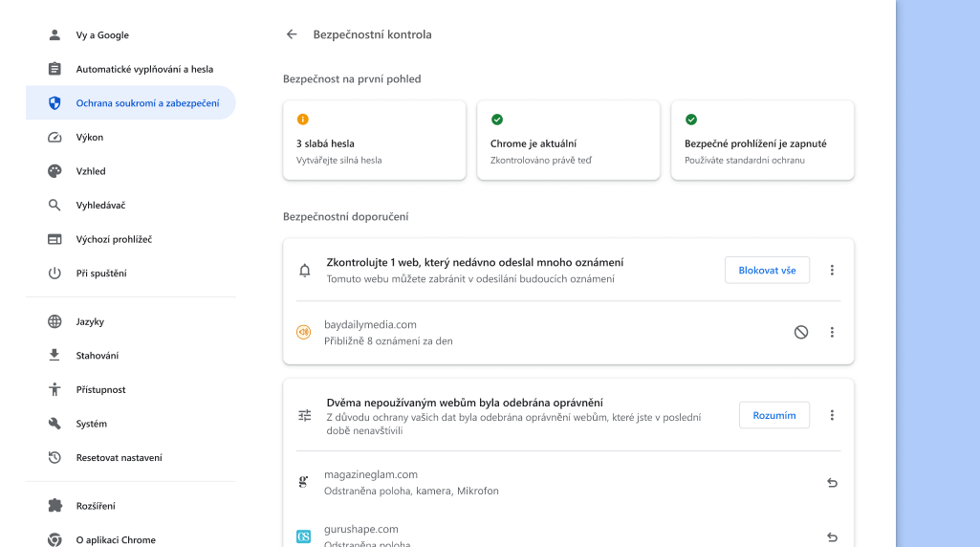This screenshot has height=547, width=980.
Task: Click the Rozumím button
Action: (773, 415)
